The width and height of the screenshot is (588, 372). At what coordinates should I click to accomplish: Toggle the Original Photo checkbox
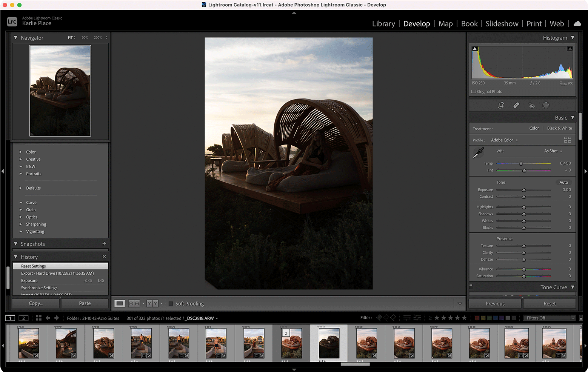[474, 92]
